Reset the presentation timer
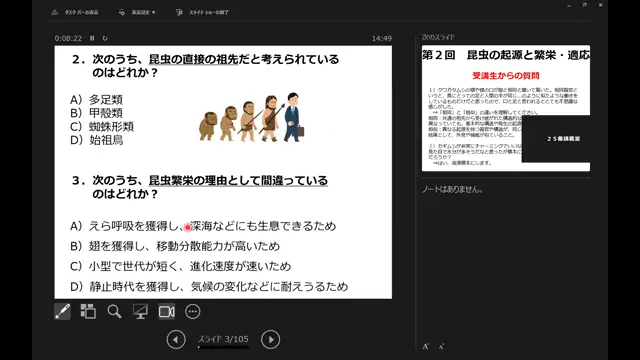Image resolution: width=640 pixels, height=360 pixels. pos(105,38)
